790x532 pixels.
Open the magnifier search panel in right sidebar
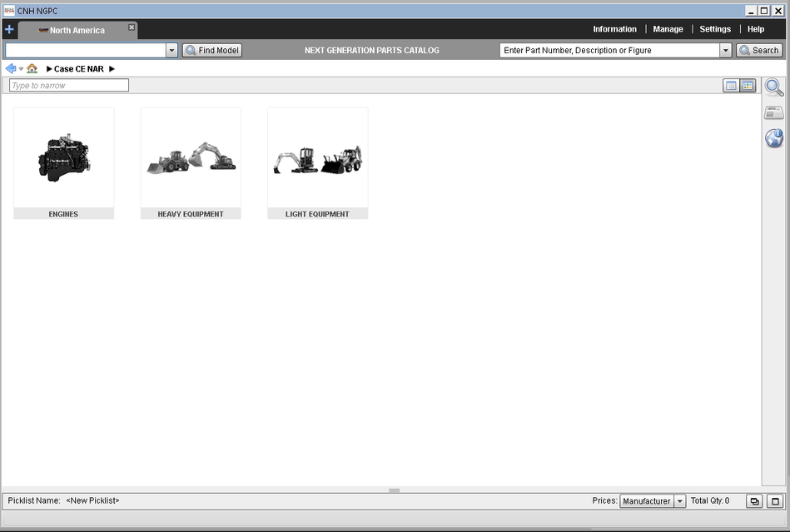point(774,87)
